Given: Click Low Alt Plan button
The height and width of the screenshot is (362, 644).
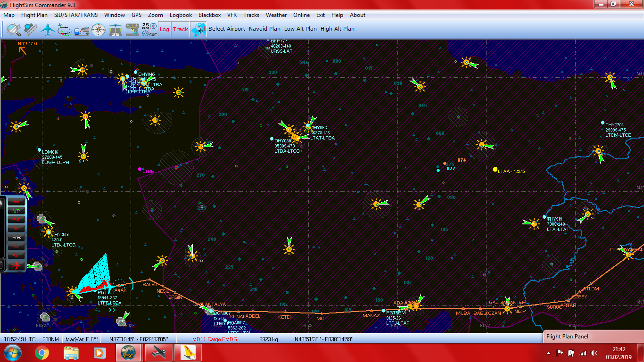Looking at the screenshot, I should click(x=300, y=29).
